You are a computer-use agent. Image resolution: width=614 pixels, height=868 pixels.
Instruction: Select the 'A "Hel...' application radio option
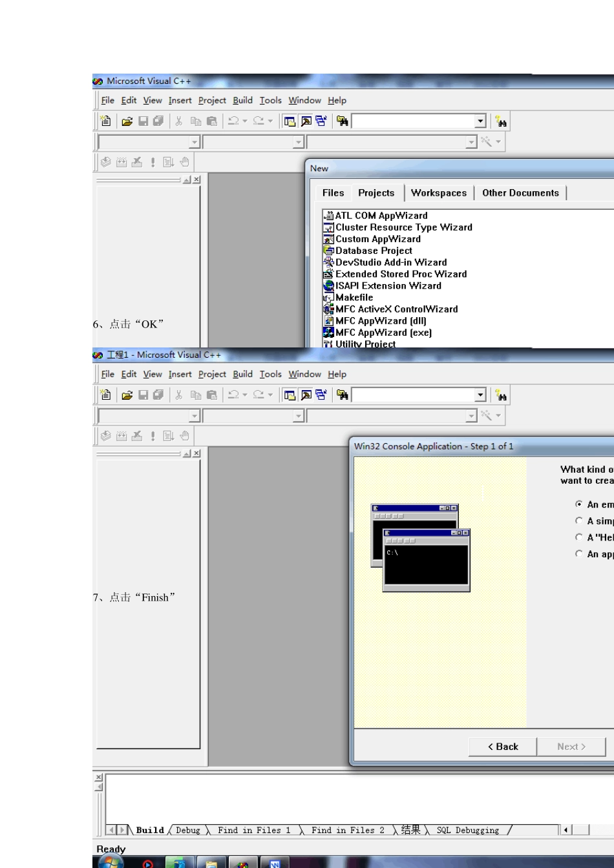579,537
